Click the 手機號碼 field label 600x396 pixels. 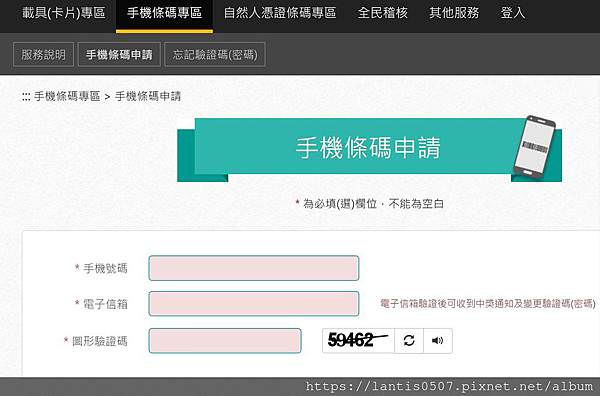click(x=105, y=268)
